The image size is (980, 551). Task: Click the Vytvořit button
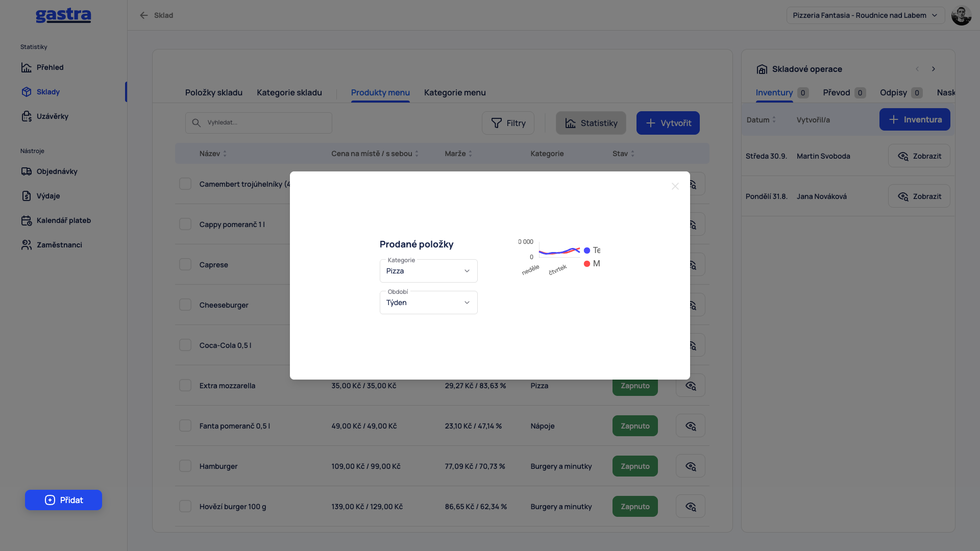[x=668, y=123]
